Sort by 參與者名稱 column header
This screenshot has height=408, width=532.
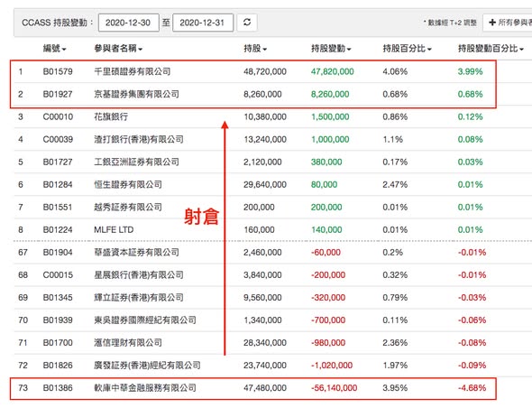pyautogui.click(x=118, y=49)
